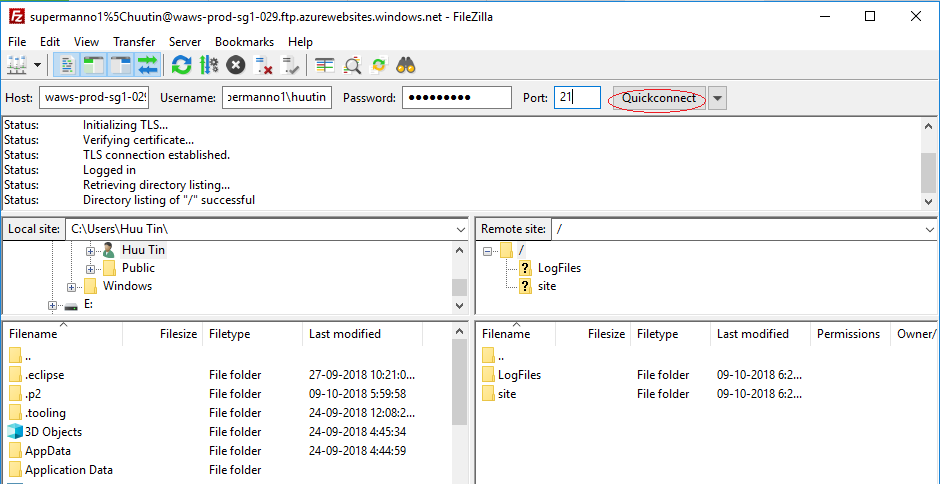
Task: Expand the Public folder tree node
Action: pyautogui.click(x=91, y=269)
